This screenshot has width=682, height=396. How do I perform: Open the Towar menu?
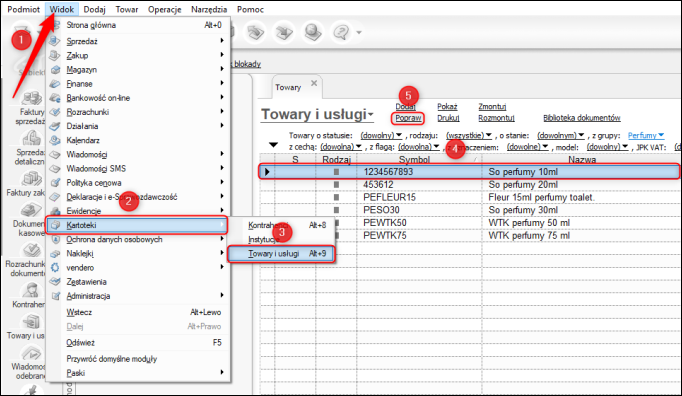pyautogui.click(x=127, y=9)
